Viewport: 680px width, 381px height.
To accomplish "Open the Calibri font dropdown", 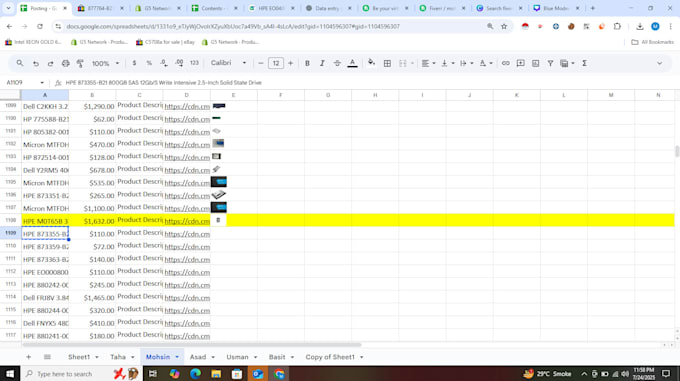I will point(229,63).
